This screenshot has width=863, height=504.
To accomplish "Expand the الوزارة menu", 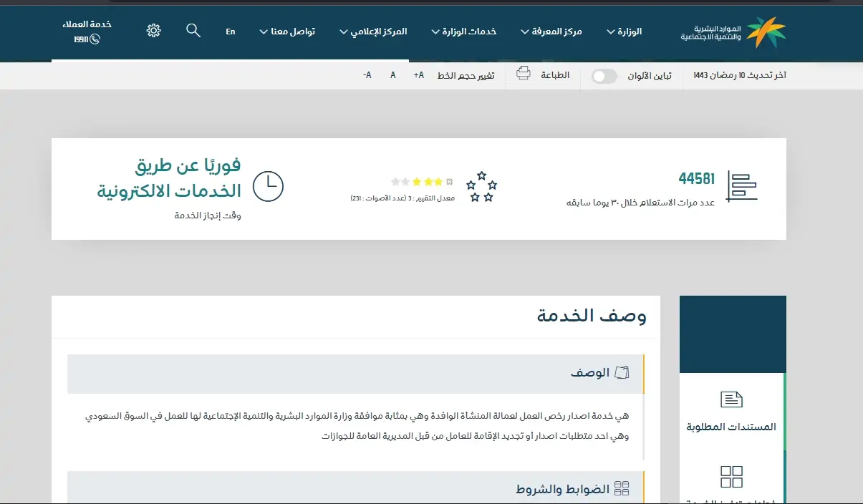I will [624, 31].
